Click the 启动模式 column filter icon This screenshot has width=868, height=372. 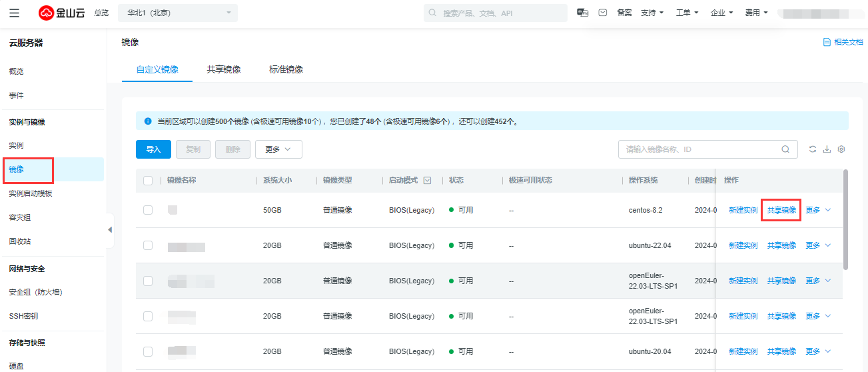(x=427, y=181)
